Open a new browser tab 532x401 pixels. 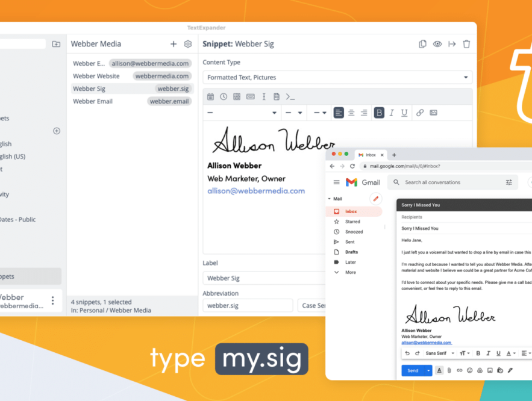394,155
